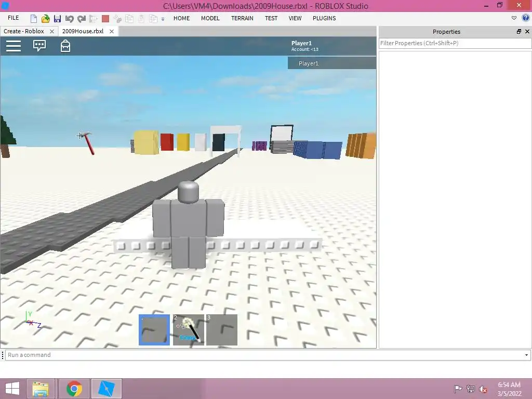Open the MODEL ribbon tab
Screen dimensions: 532x399
(210, 18)
